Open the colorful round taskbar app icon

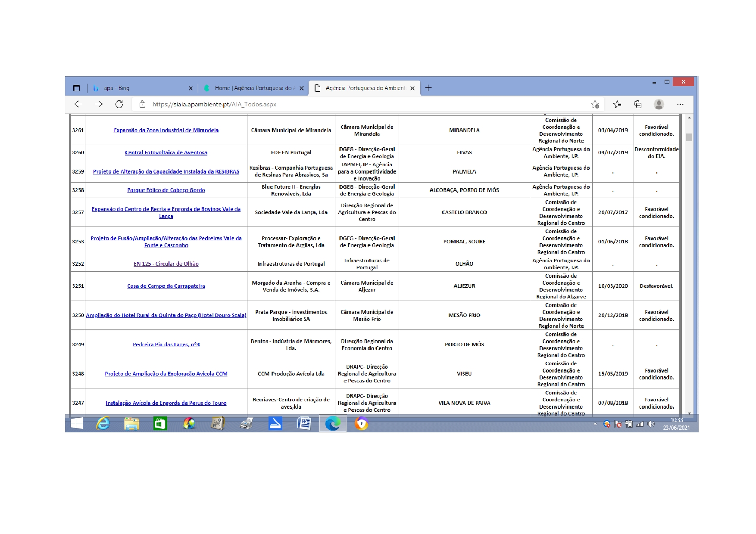pyautogui.click(x=189, y=424)
